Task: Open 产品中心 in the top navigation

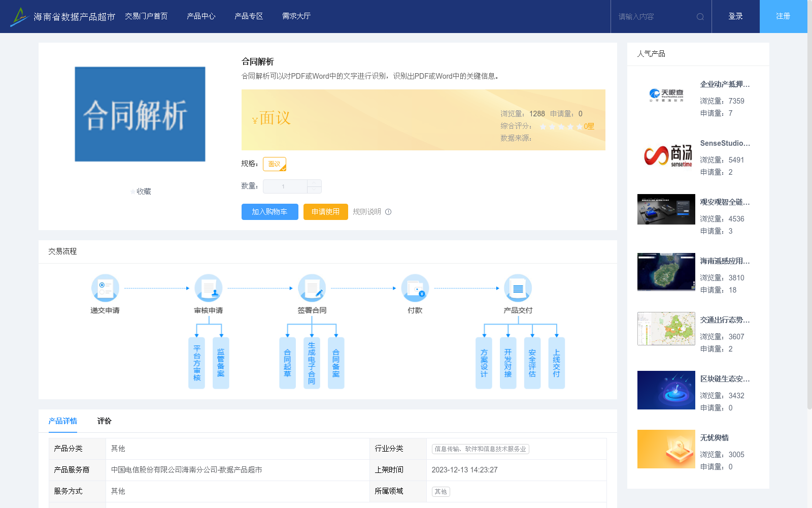Action: click(x=201, y=16)
